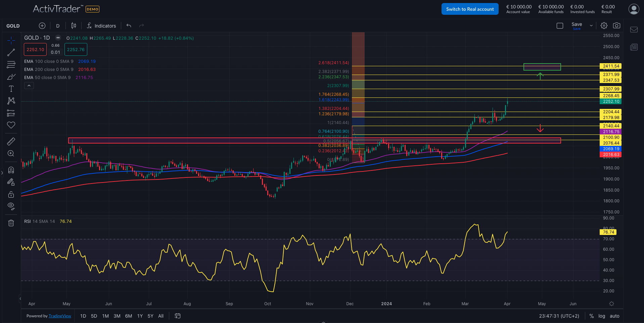
Task: Select the brush drawing tool
Action: click(x=11, y=77)
